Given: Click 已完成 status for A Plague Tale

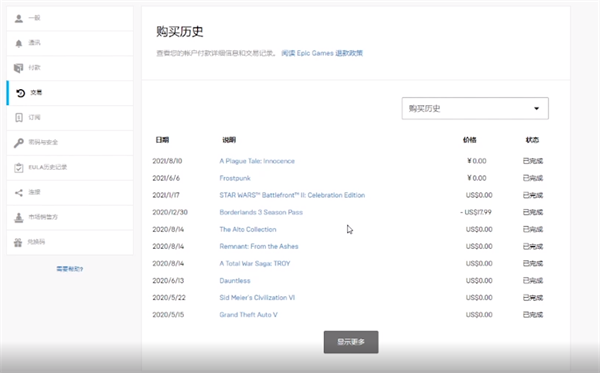Looking at the screenshot, I should point(533,161).
